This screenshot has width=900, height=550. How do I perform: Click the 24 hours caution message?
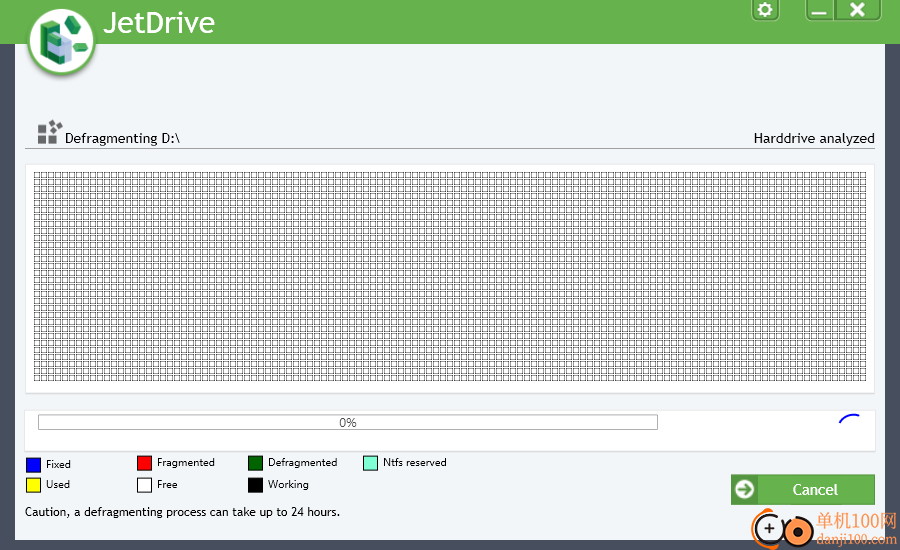pos(183,512)
